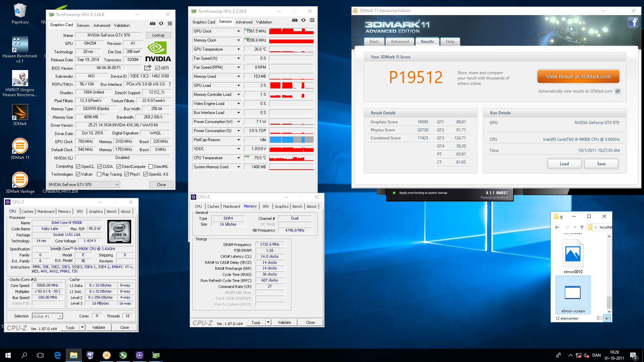Open taskbar search magnifier
Image resolution: width=644 pixels, height=362 pixels.
pyautogui.click(x=24, y=355)
